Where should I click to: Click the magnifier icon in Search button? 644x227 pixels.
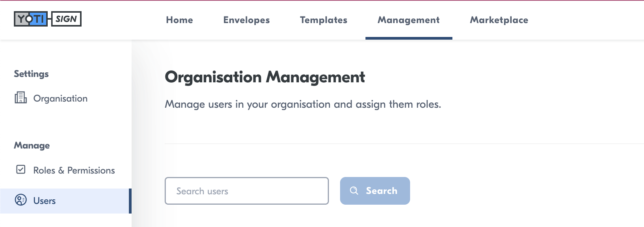pos(354,190)
